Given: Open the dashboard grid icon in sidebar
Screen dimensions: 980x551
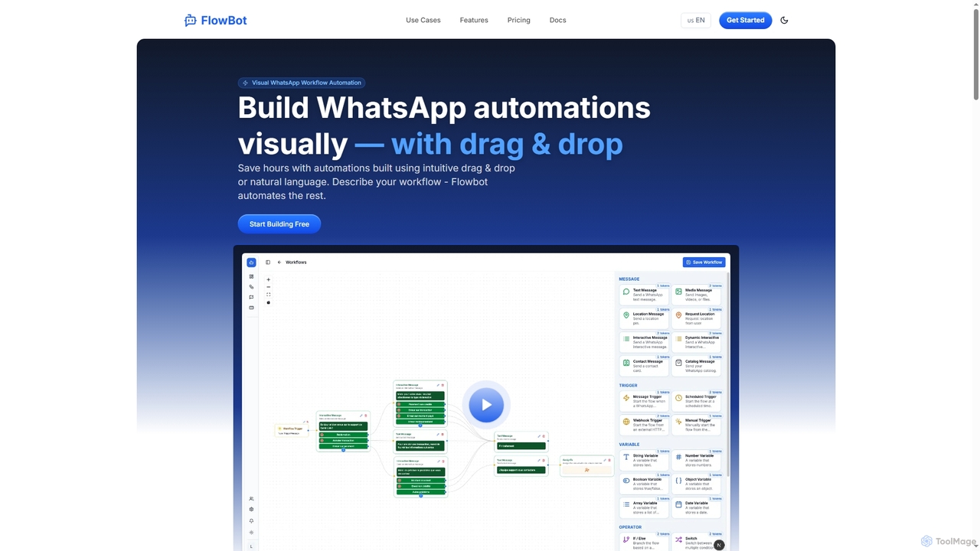Looking at the screenshot, I should [251, 276].
